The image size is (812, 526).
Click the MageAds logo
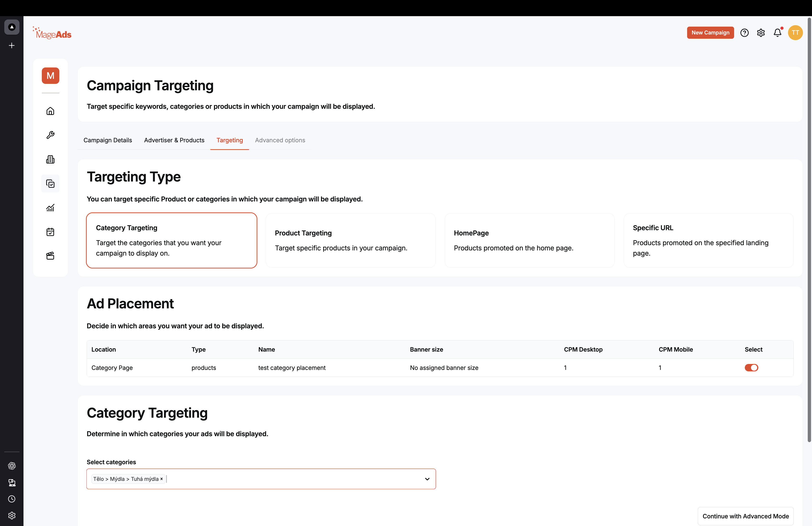click(52, 33)
